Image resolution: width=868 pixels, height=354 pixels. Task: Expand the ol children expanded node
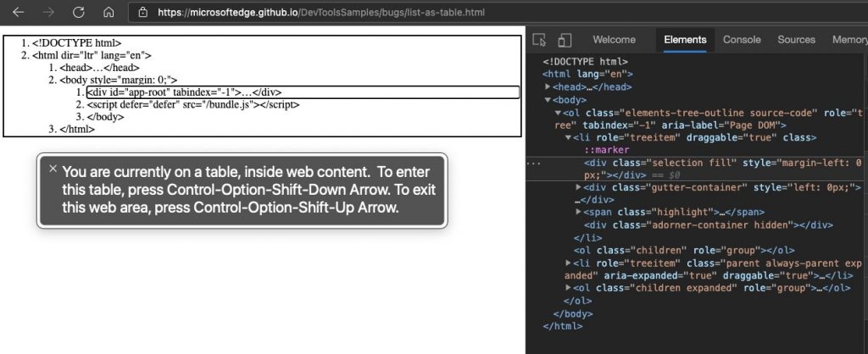(x=569, y=288)
